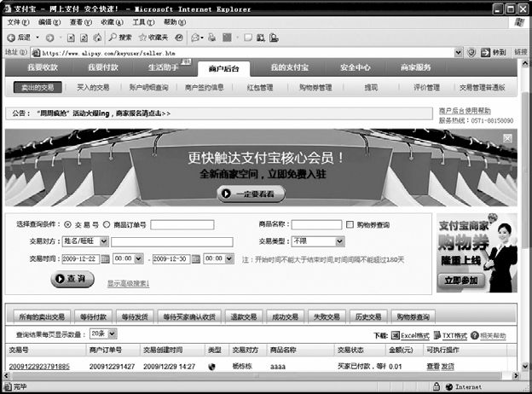
Task: Click the 交易对方 name input field
Action: coord(172,241)
